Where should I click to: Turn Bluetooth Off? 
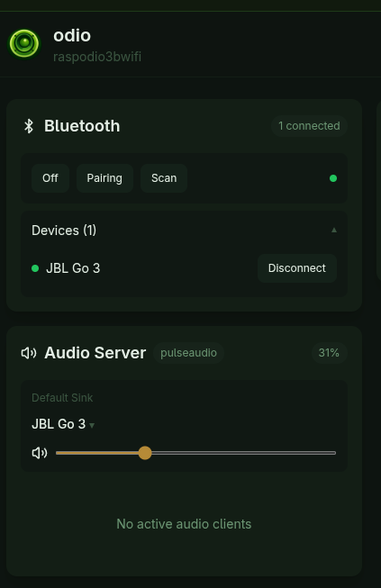[50, 178]
